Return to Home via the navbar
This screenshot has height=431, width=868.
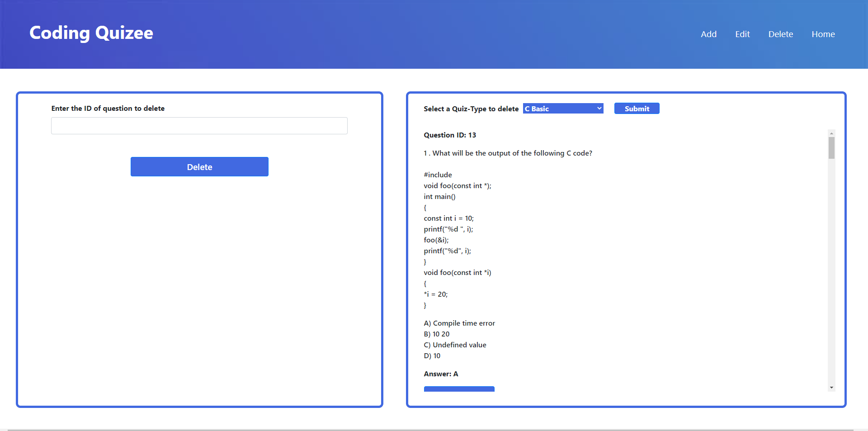point(823,34)
